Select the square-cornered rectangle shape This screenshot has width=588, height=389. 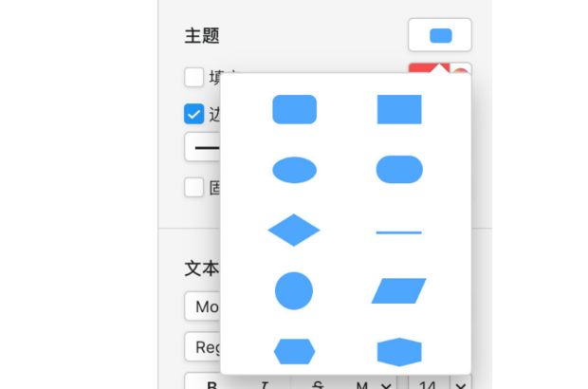(x=399, y=110)
